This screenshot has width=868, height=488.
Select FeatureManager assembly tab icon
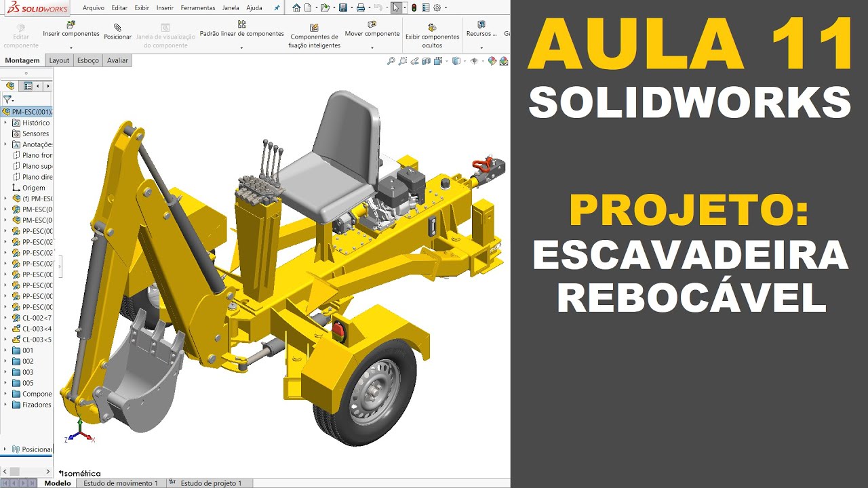click(x=10, y=86)
